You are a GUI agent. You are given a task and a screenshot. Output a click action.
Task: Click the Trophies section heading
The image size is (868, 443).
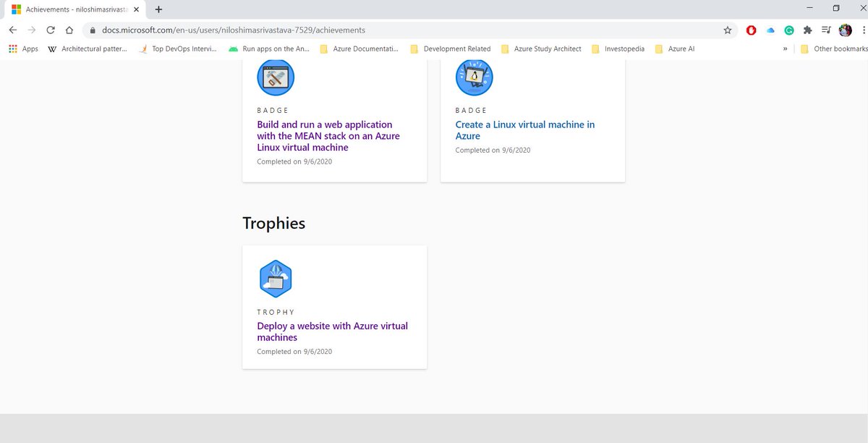coord(273,223)
